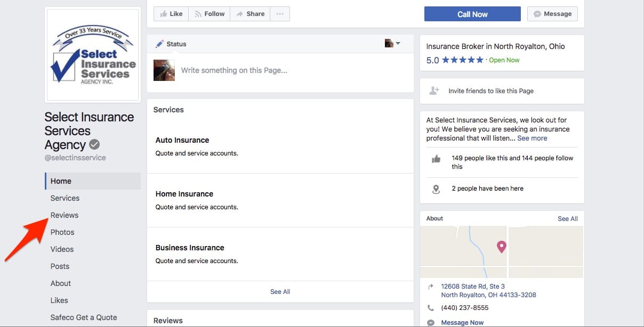Click the @selectinsservice username

pyautogui.click(x=75, y=158)
